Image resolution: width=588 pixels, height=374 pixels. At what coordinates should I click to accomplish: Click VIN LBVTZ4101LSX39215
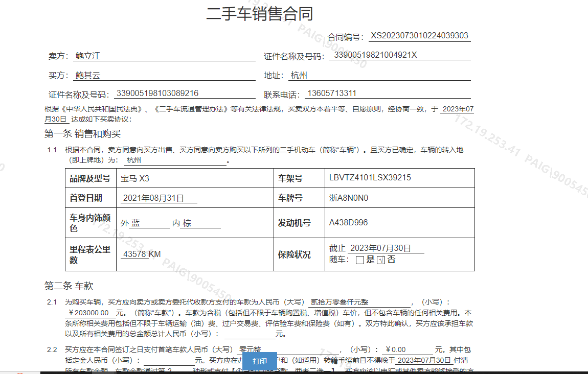point(370,178)
